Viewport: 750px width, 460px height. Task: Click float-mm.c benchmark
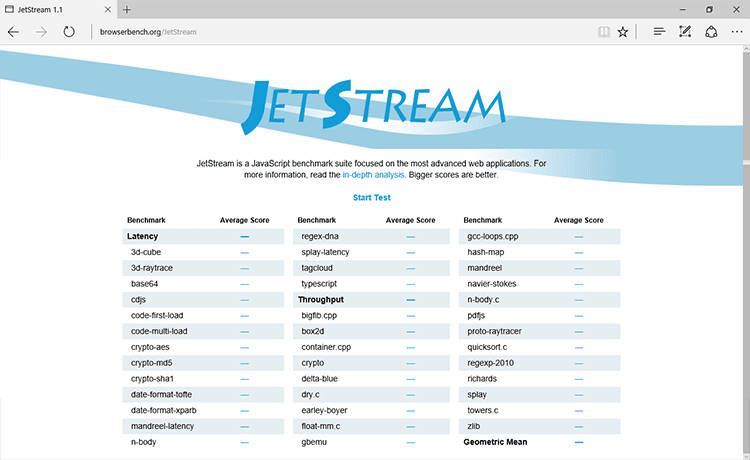tap(320, 426)
